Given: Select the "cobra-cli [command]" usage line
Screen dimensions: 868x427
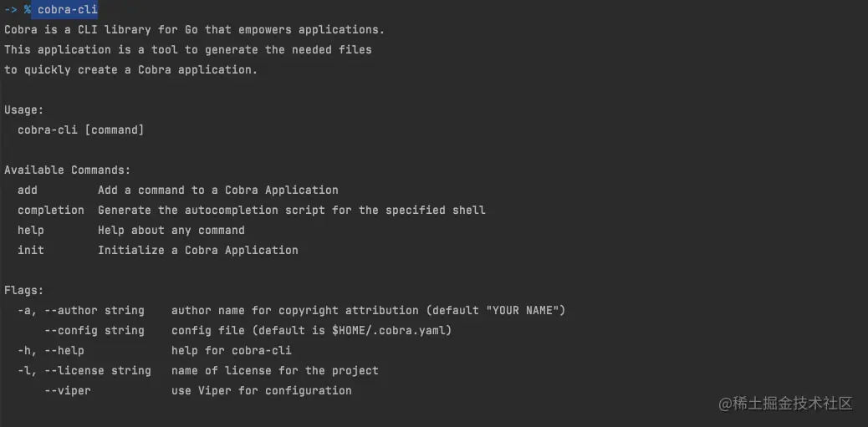Looking at the screenshot, I should pyautogui.click(x=80, y=130).
